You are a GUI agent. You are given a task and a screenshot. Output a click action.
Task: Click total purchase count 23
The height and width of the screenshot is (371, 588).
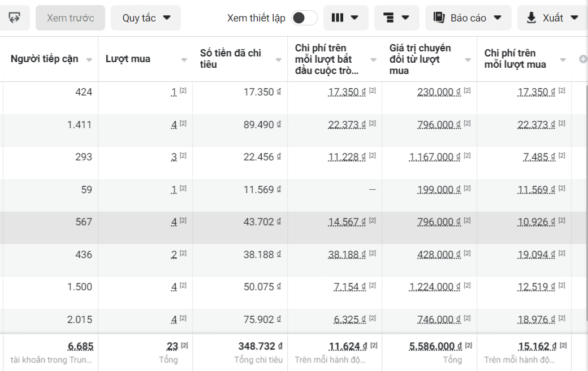pyautogui.click(x=172, y=346)
